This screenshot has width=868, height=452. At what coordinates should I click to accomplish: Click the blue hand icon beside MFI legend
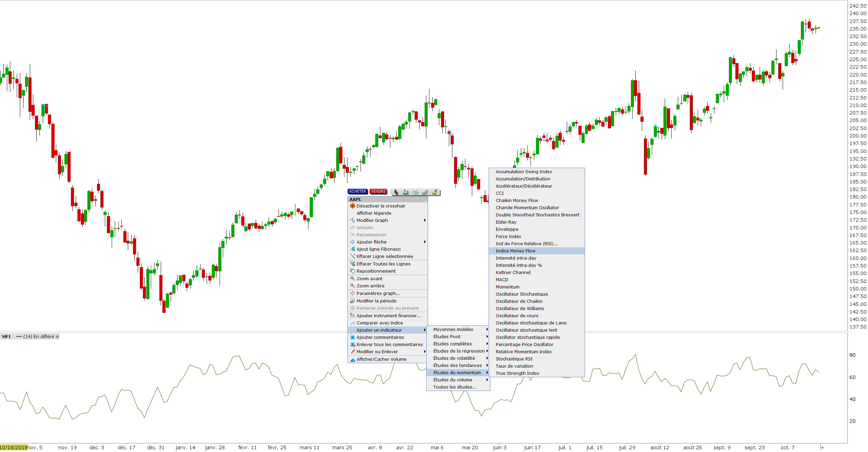[57, 337]
